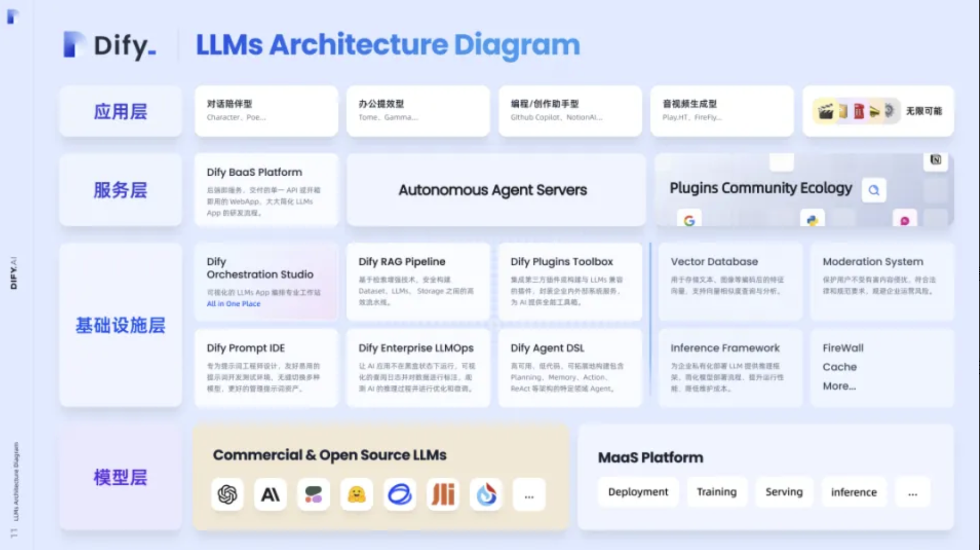The height and width of the screenshot is (550, 980).
Task: Click the 模型层 layer label
Action: pyautogui.click(x=120, y=477)
